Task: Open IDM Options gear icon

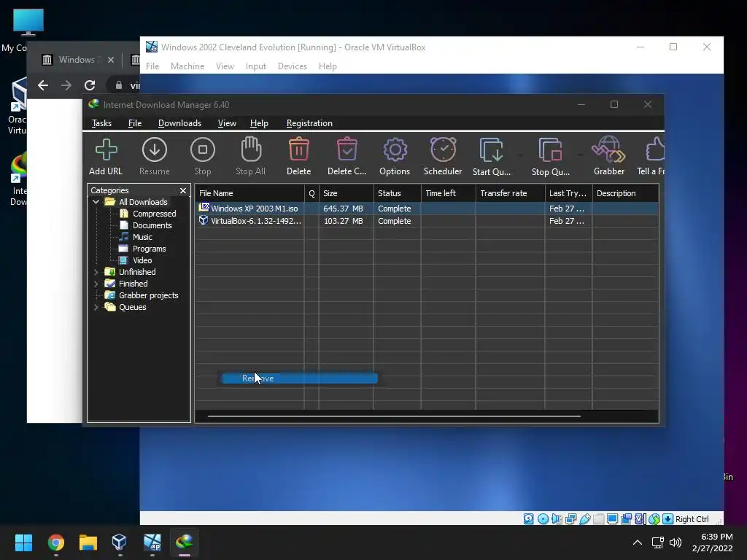Action: [x=395, y=150]
